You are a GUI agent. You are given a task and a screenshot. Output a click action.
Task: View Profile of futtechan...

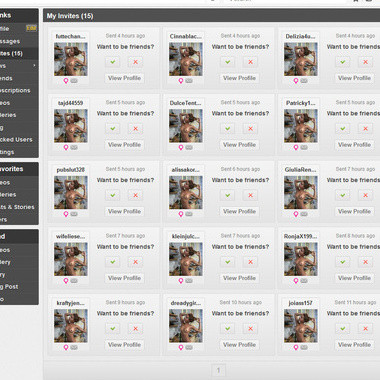pyautogui.click(x=124, y=78)
